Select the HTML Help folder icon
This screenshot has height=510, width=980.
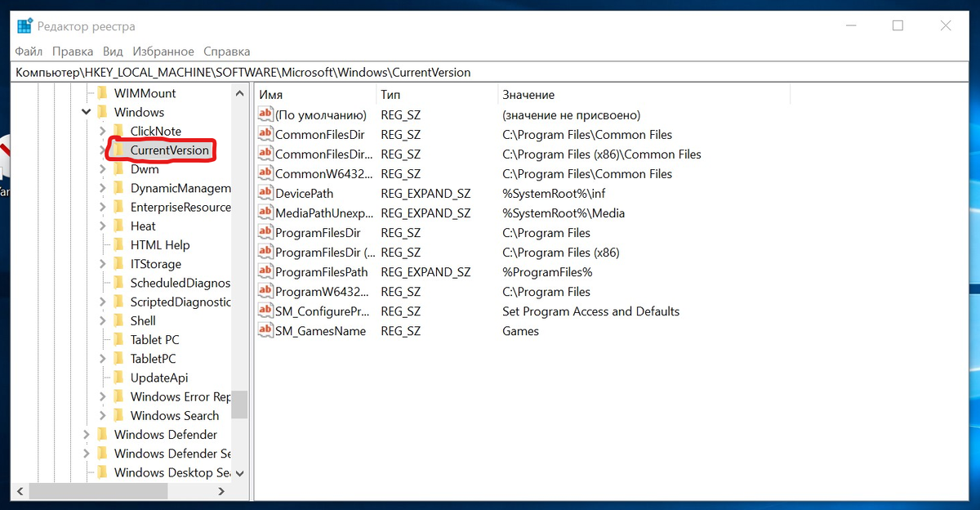click(118, 244)
